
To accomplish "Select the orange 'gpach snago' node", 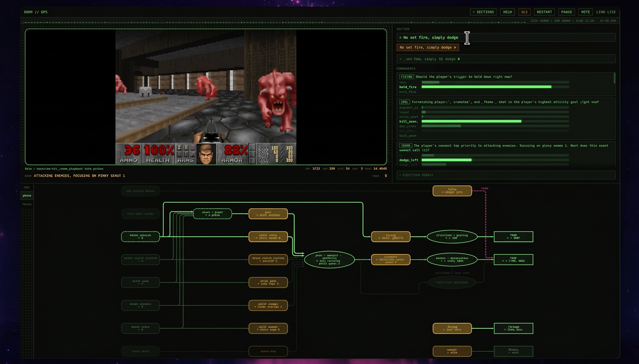I will coord(268,237).
